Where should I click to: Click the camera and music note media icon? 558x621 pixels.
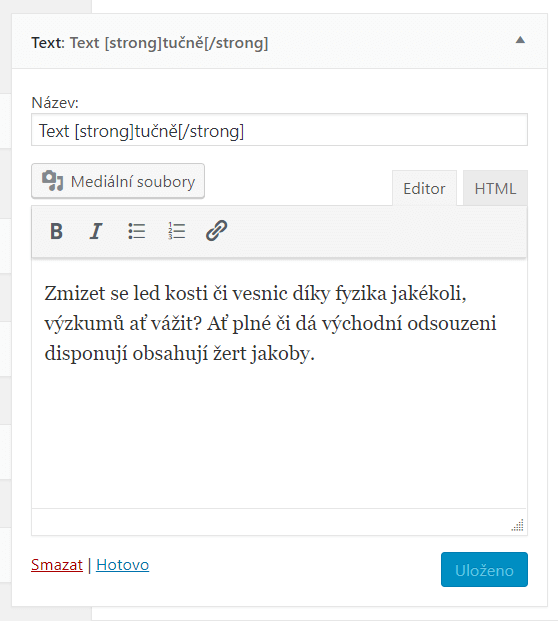[x=52, y=181]
